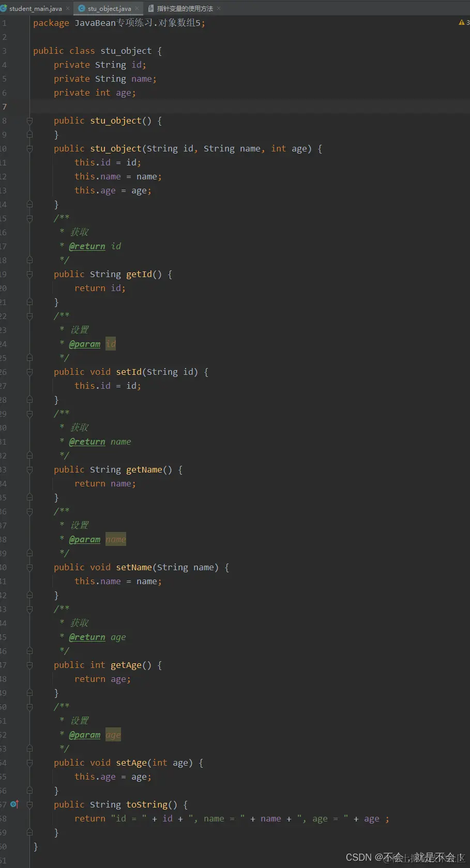Collapse the getAge() method fold marker
Image resolution: width=470 pixels, height=868 pixels.
click(29, 665)
